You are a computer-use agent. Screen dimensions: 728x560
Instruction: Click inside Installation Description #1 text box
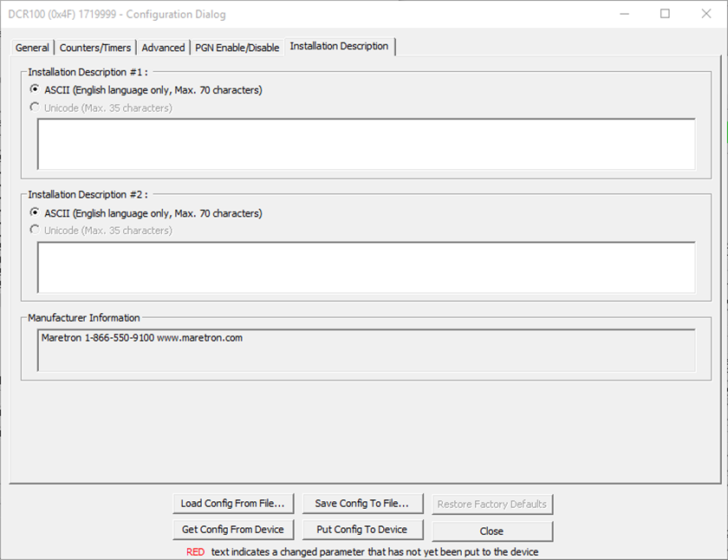(366, 144)
